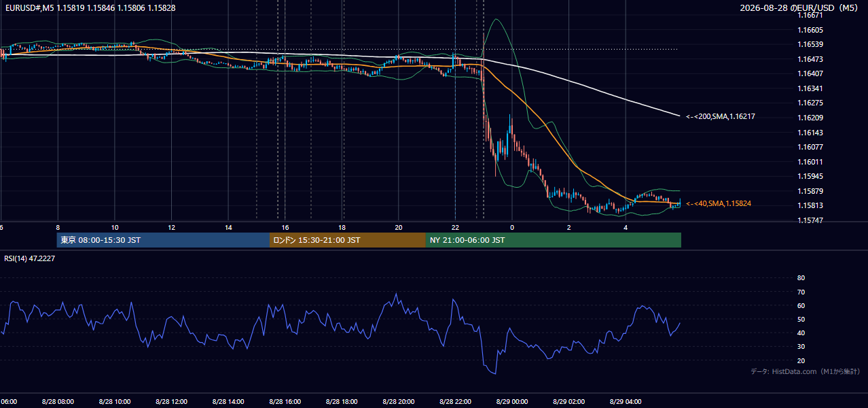Click price axis label 1.16143
The width and height of the screenshot is (868, 408).
[810, 133]
